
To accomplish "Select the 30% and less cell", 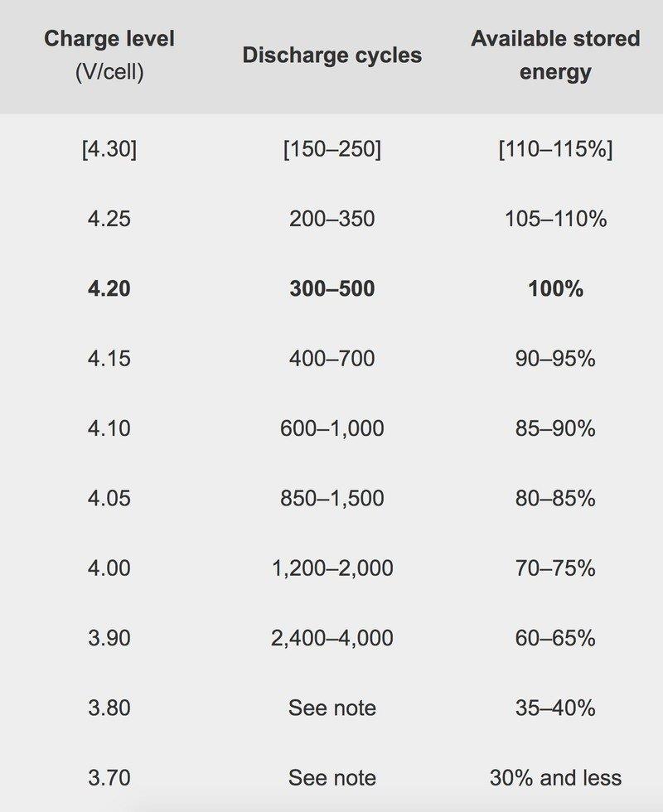I will click(555, 778).
